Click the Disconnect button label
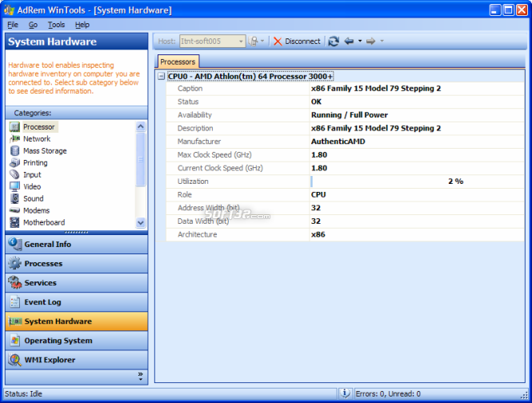 pyautogui.click(x=302, y=42)
